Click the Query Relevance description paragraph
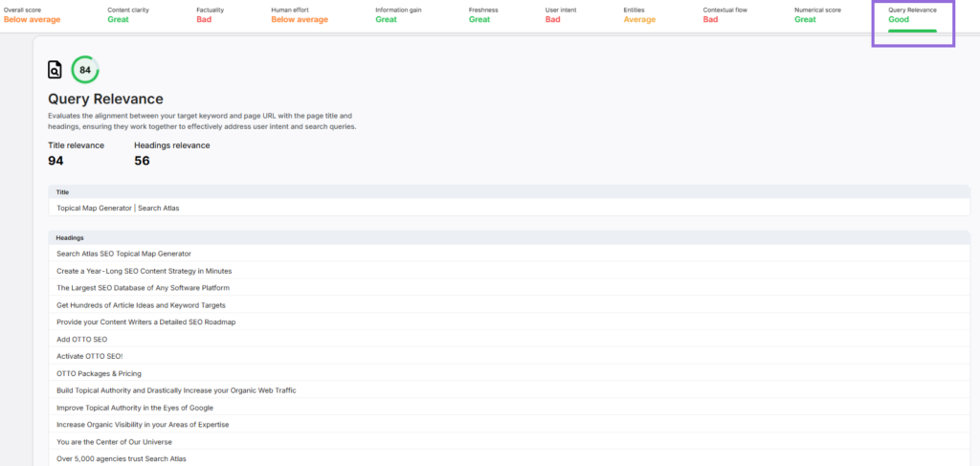Image resolution: width=980 pixels, height=466 pixels. [203, 122]
